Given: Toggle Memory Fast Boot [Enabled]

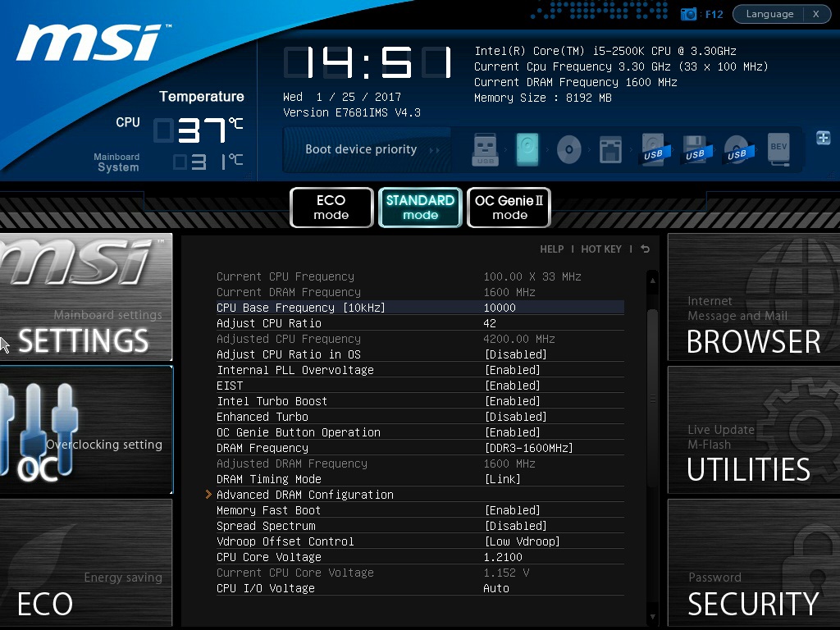Looking at the screenshot, I should (512, 510).
